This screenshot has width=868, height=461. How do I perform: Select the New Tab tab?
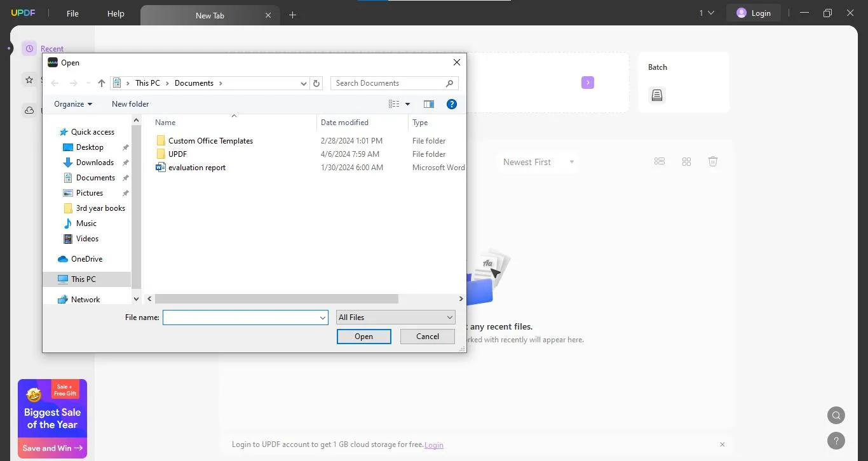point(209,15)
